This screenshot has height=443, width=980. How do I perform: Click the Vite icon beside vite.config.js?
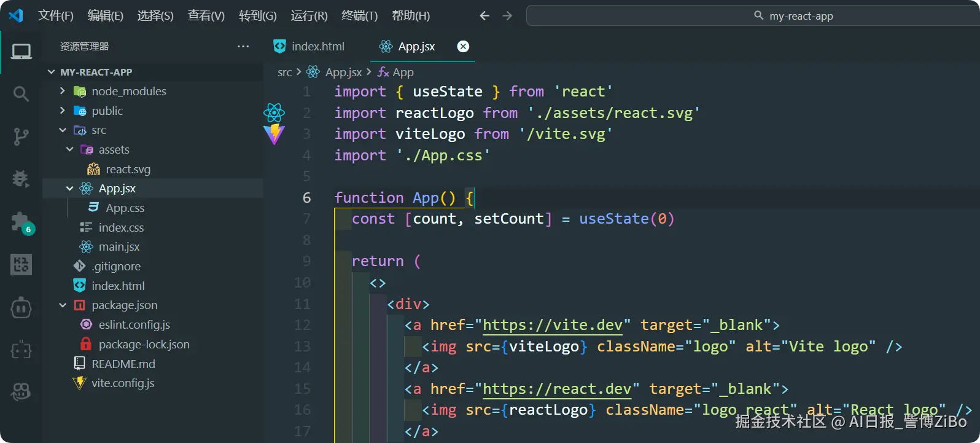(x=79, y=383)
